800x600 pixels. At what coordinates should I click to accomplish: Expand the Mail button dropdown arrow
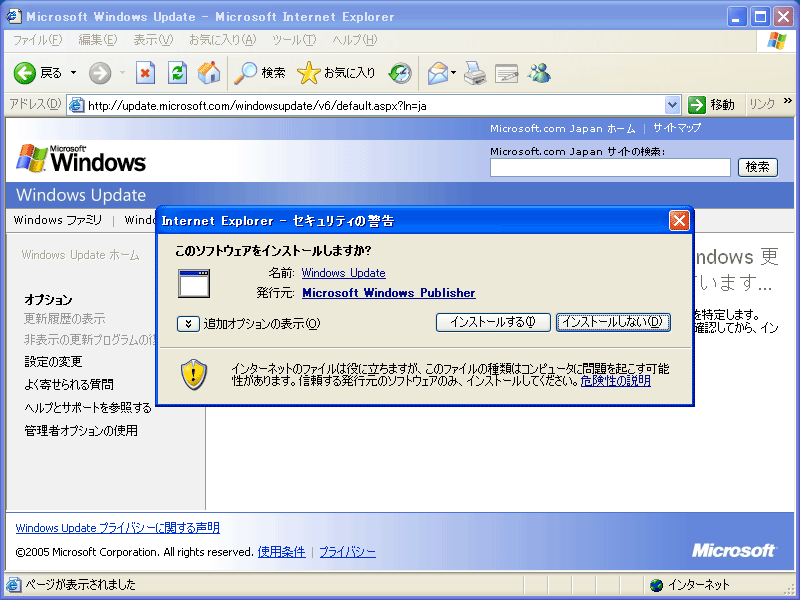click(x=453, y=73)
